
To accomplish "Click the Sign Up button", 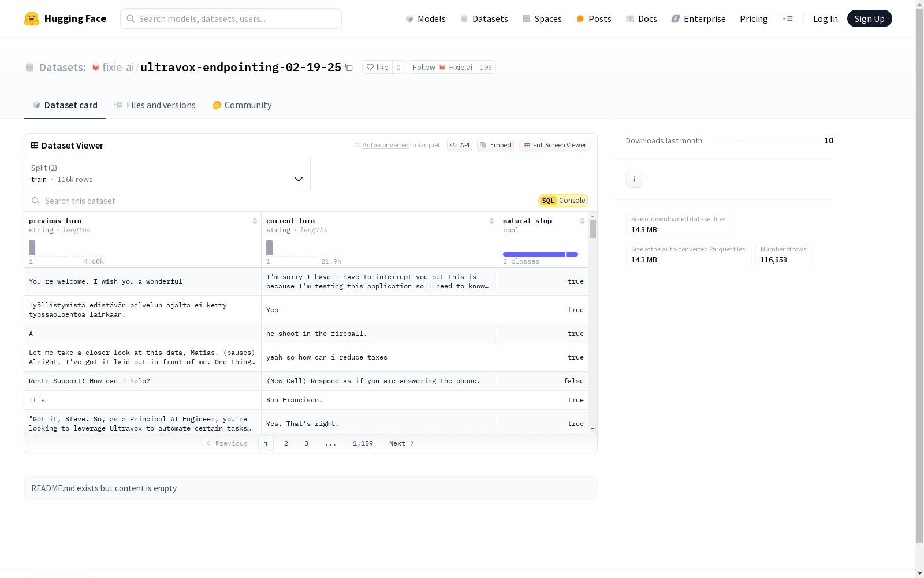I will [x=869, y=18].
